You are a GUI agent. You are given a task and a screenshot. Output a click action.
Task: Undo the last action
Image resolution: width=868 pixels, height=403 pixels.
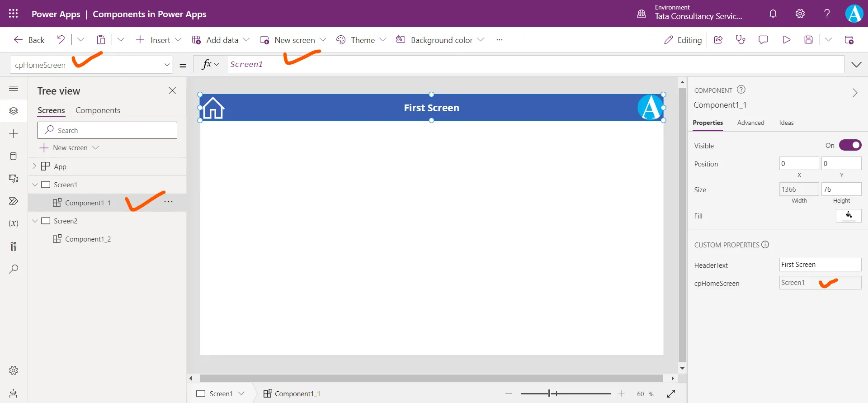click(x=61, y=40)
